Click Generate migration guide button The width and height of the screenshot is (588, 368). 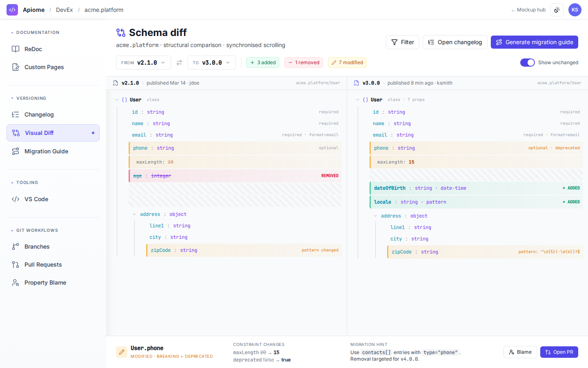pos(535,42)
